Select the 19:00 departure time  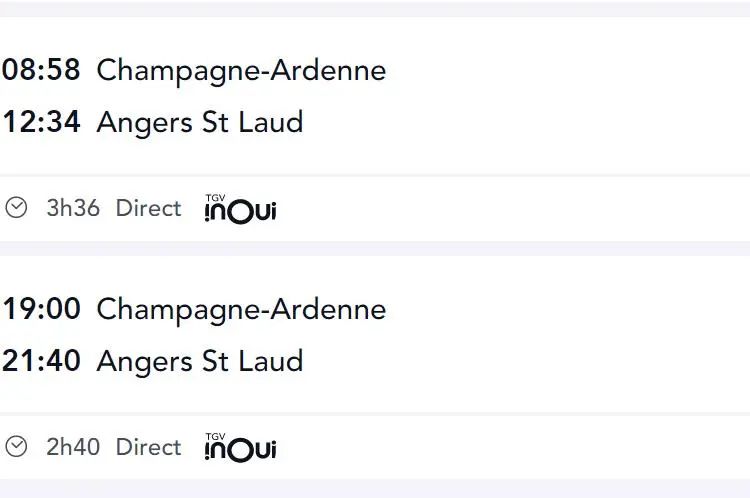tap(41, 309)
